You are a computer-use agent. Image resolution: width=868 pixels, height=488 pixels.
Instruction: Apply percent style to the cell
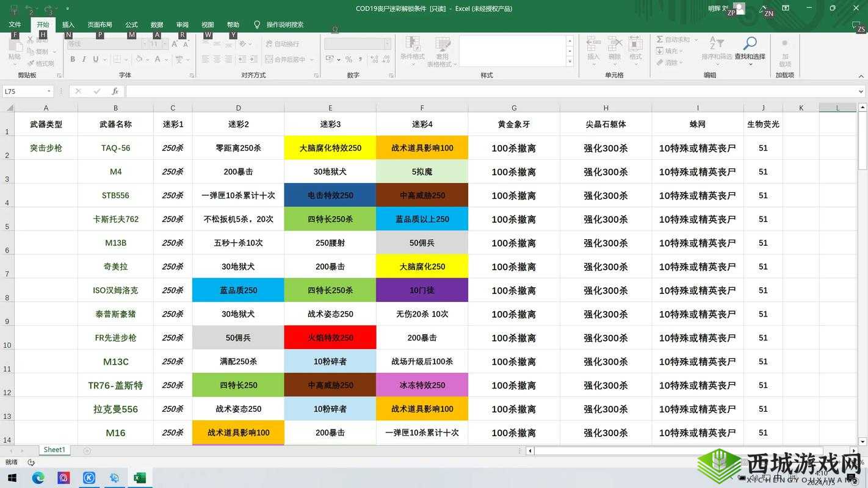349,59
